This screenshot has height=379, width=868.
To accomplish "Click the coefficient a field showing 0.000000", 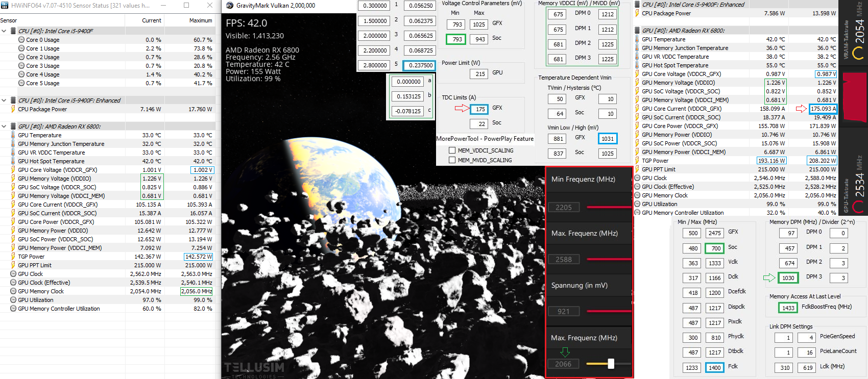I will (x=408, y=82).
